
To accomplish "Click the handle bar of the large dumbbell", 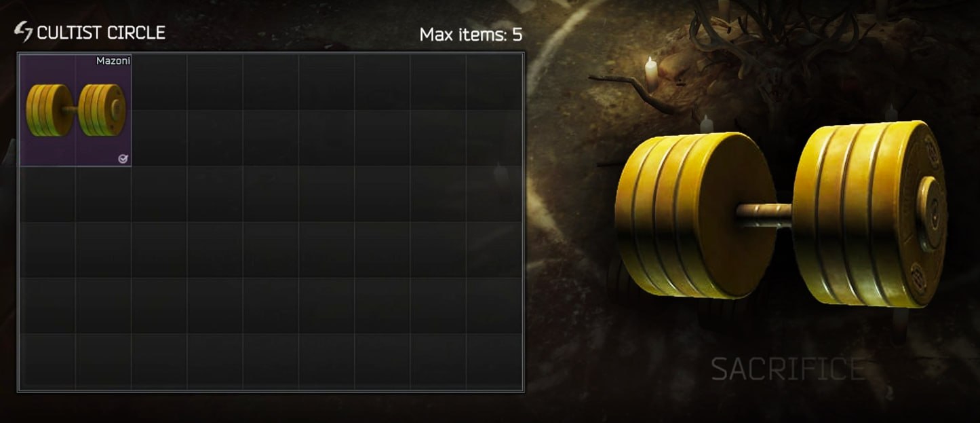I will (x=763, y=215).
